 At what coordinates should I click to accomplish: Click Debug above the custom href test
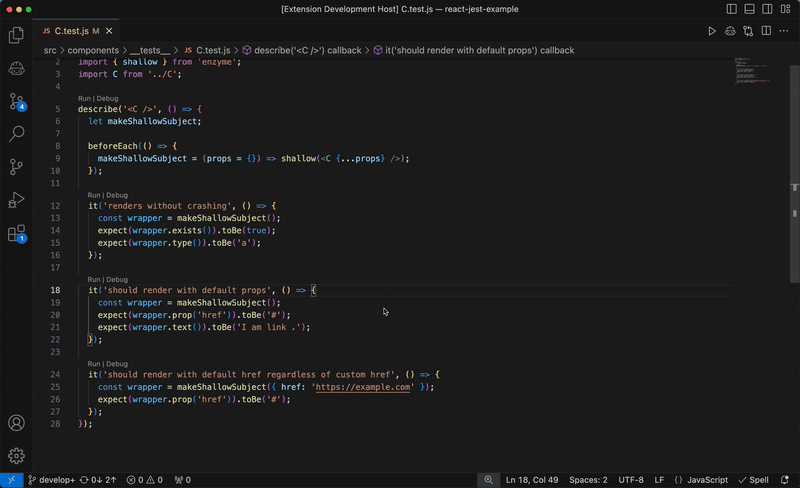click(117, 364)
